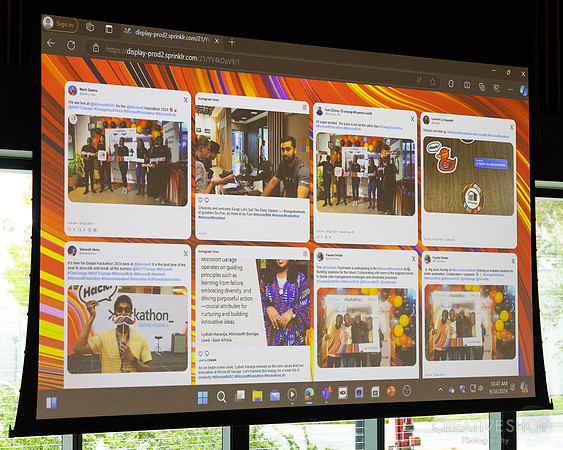This screenshot has height=450, width=563.
Task: Open Task View on the taskbar
Action: tap(240, 396)
